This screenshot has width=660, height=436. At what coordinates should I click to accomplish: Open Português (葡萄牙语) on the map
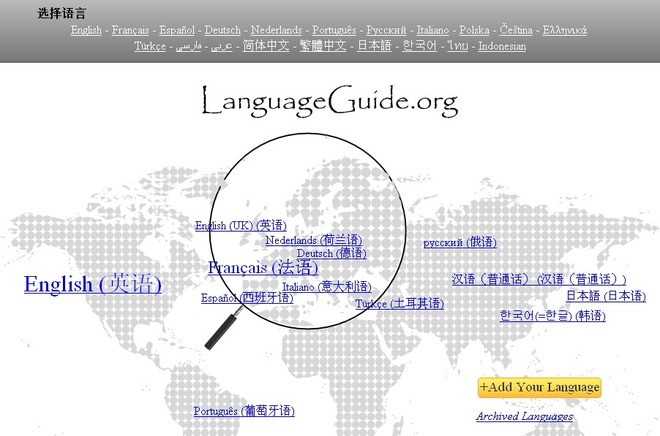(x=244, y=411)
